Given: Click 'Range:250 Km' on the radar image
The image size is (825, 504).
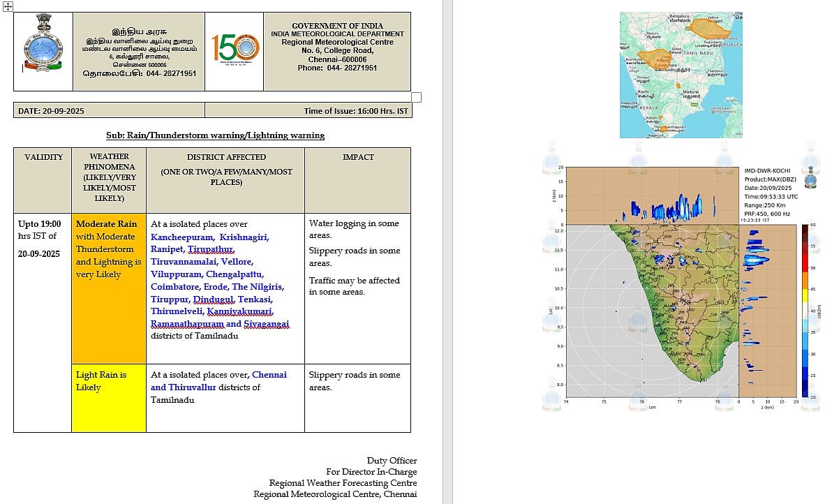Looking at the screenshot, I should click(x=764, y=205).
